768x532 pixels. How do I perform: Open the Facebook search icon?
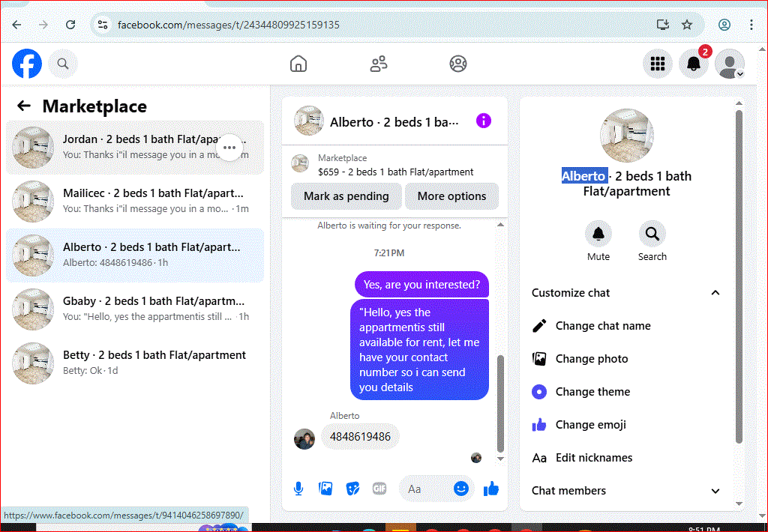tap(63, 64)
